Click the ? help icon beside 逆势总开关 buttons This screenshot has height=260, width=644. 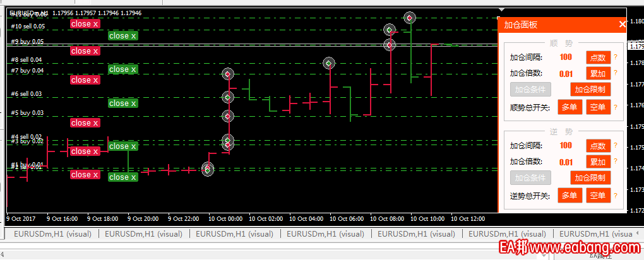615,196
